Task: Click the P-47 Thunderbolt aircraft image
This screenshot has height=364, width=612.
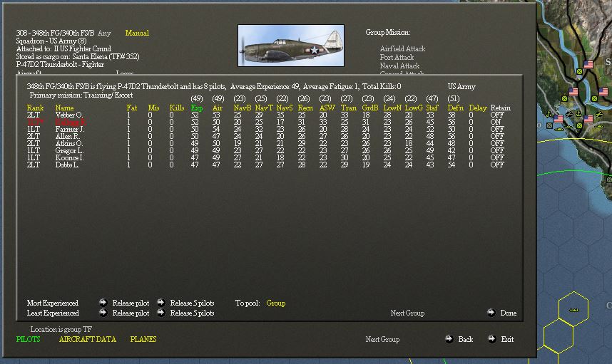Action: 291,46
